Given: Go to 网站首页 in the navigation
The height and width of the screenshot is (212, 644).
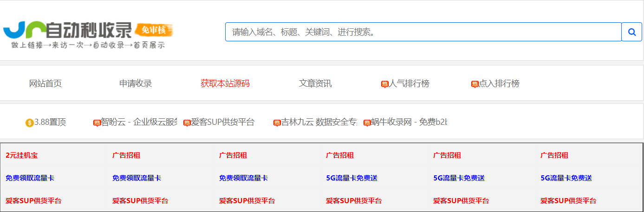Looking at the screenshot, I should tap(46, 84).
